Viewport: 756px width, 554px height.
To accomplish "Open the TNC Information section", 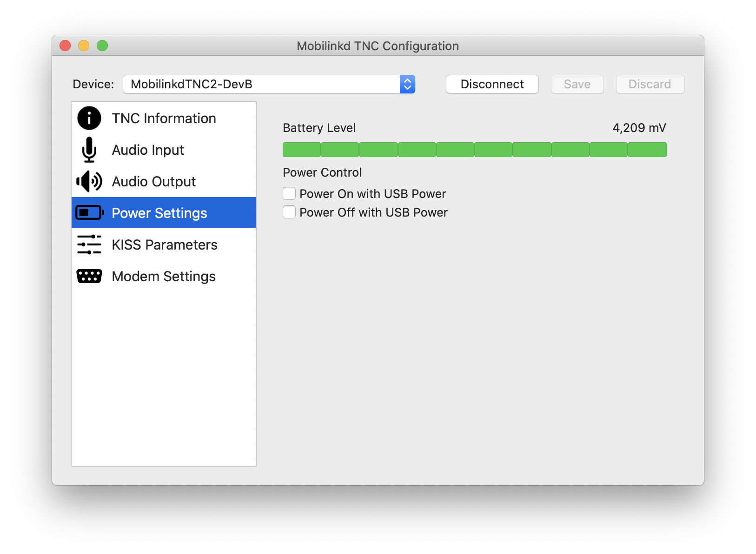I will [164, 118].
